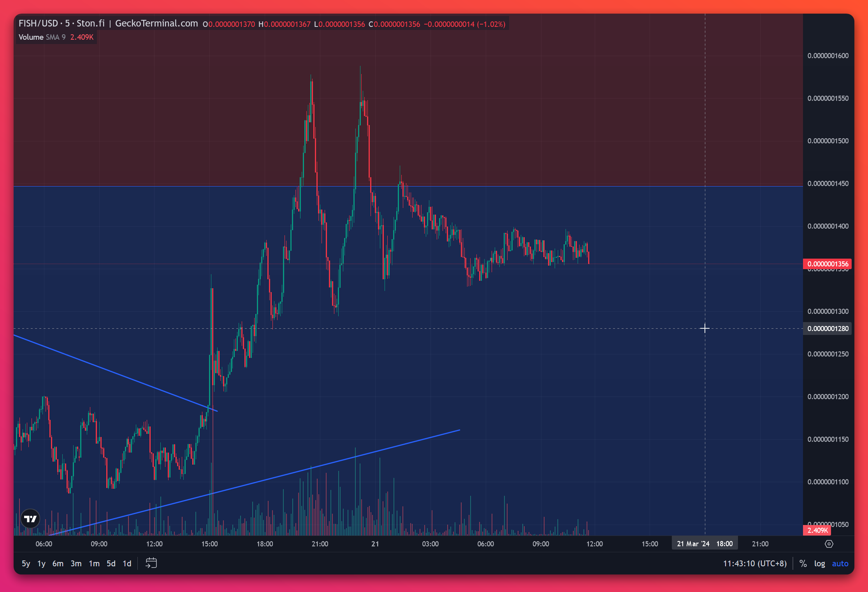Open the go-to-date calendar icon

pyautogui.click(x=151, y=563)
